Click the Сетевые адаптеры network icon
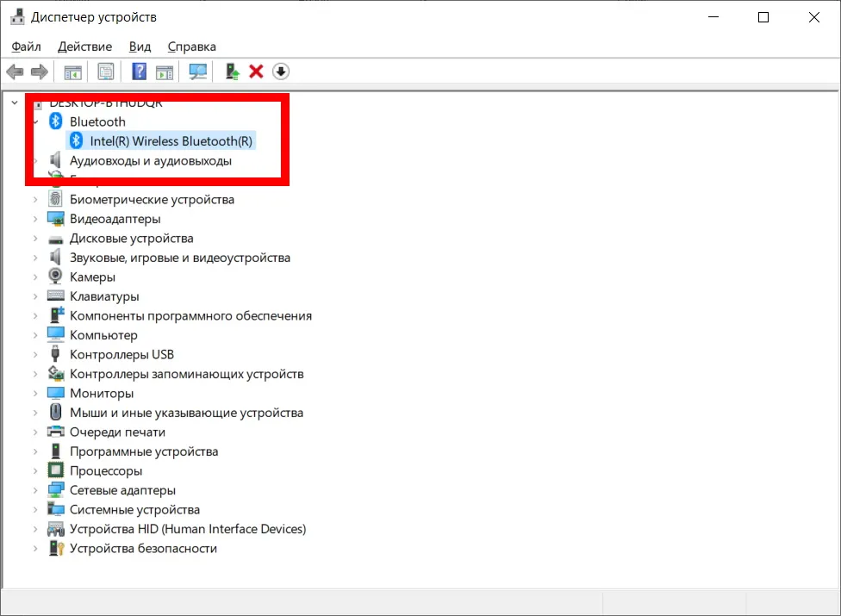The height and width of the screenshot is (616, 841). 56,489
